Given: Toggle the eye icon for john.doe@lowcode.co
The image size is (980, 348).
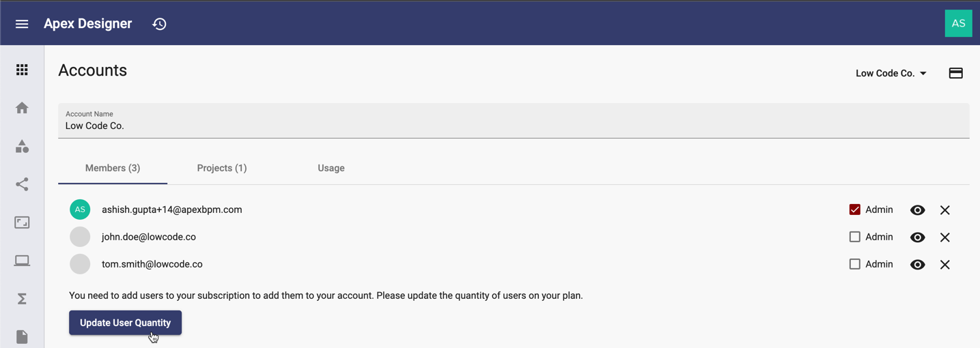Looking at the screenshot, I should click(x=917, y=237).
